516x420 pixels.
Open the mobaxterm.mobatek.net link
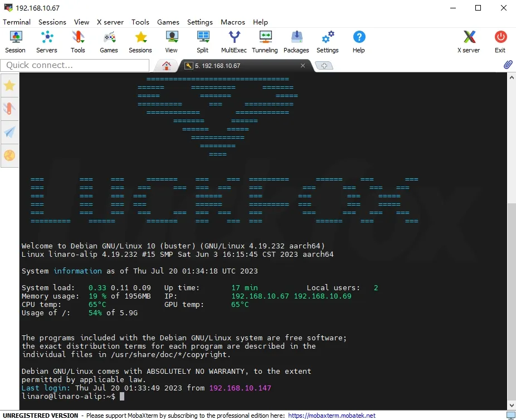(332, 416)
